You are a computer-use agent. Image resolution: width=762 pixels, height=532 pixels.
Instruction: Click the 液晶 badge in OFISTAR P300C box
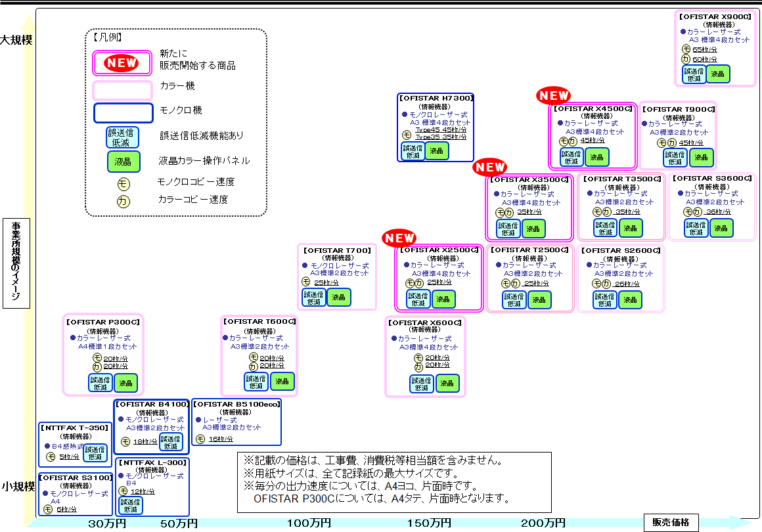(126, 384)
